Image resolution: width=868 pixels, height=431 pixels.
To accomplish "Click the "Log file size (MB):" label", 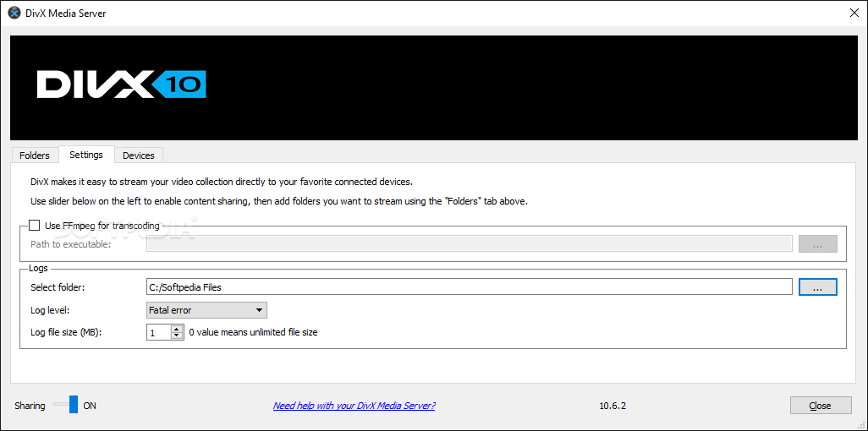I will (x=67, y=332).
